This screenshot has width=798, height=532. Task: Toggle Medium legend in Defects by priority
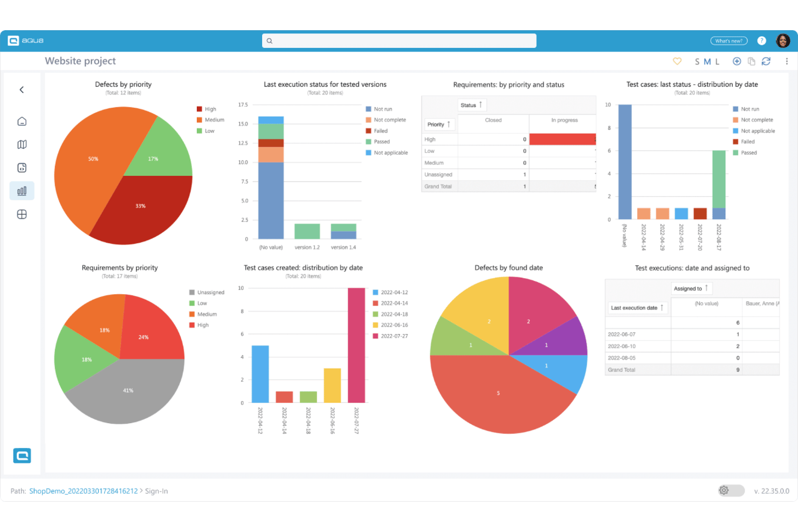pos(210,120)
